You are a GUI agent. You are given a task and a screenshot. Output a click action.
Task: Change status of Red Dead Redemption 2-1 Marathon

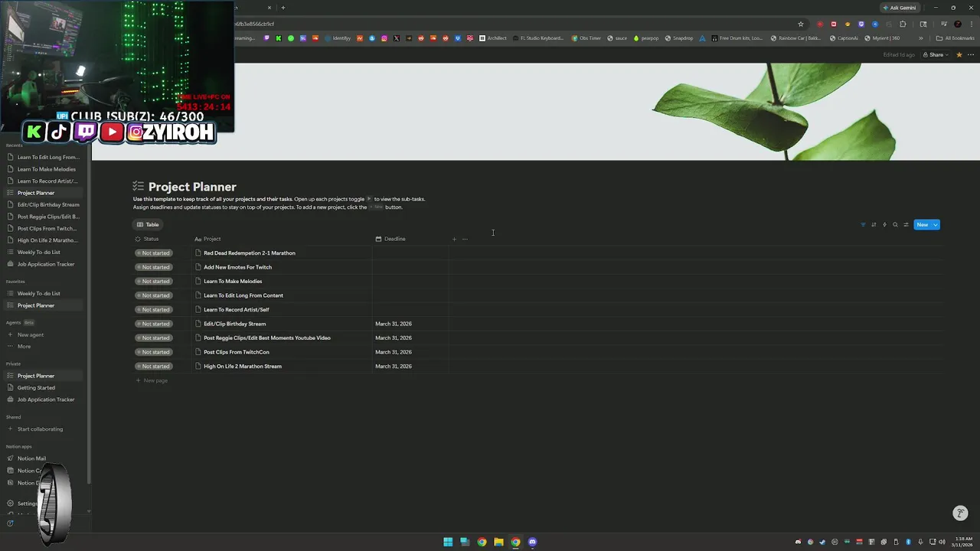point(153,253)
